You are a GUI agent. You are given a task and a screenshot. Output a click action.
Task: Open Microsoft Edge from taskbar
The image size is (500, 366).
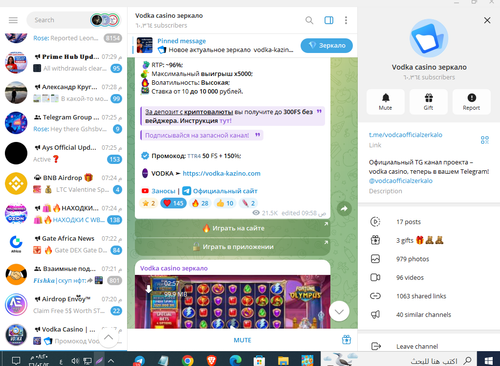[x=235, y=360]
